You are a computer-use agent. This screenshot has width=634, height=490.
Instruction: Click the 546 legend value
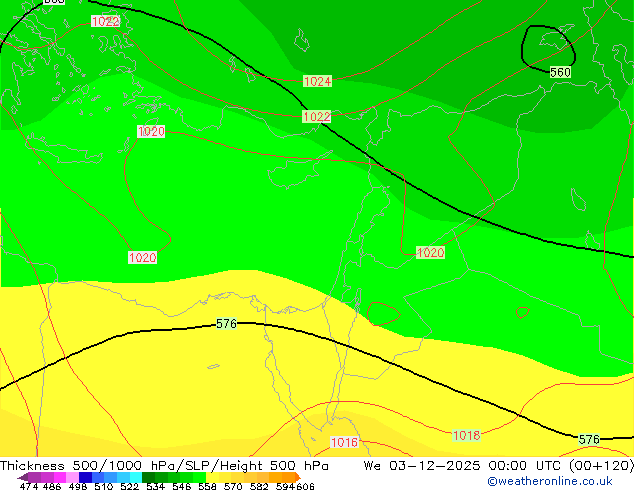click(182, 486)
